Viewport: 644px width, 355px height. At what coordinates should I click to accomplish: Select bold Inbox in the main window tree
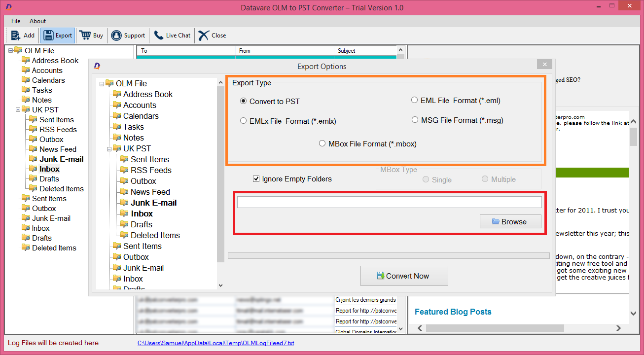coord(50,169)
